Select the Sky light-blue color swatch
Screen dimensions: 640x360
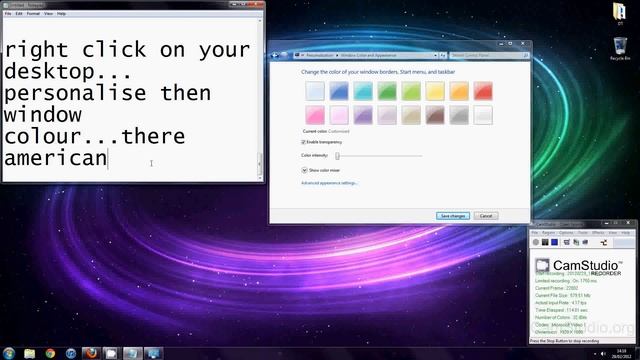click(x=315, y=91)
